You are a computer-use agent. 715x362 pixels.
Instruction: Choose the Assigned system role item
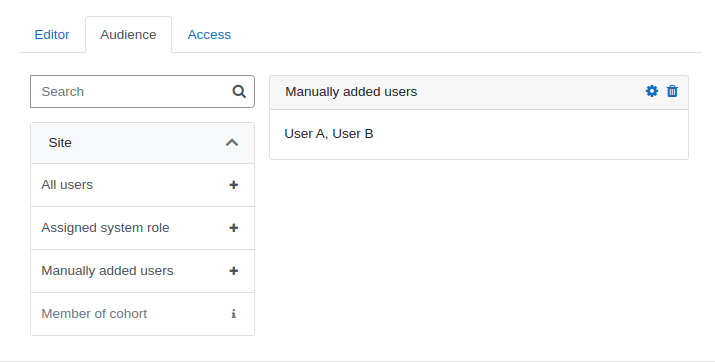(142, 228)
